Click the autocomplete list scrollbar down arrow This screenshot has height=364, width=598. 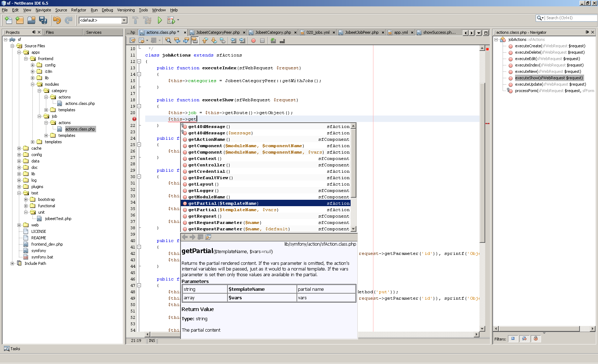click(353, 229)
